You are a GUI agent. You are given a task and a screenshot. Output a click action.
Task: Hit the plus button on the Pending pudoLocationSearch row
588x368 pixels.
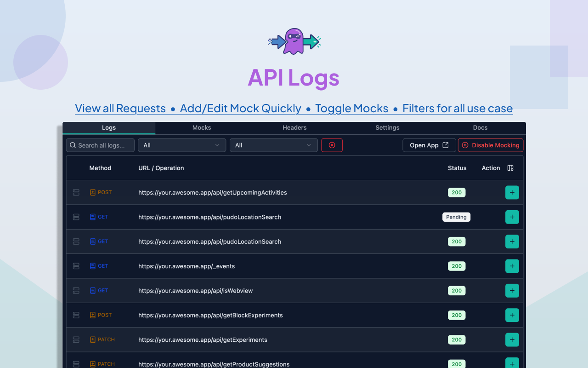(512, 217)
